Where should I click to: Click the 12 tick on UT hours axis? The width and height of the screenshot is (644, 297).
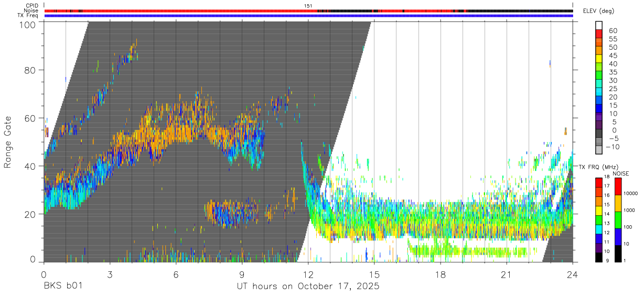coord(308,274)
